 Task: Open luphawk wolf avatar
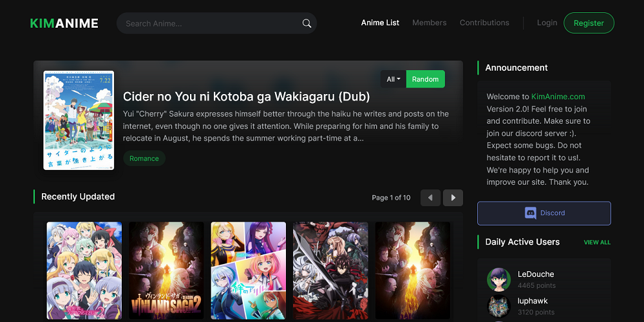coord(499,307)
